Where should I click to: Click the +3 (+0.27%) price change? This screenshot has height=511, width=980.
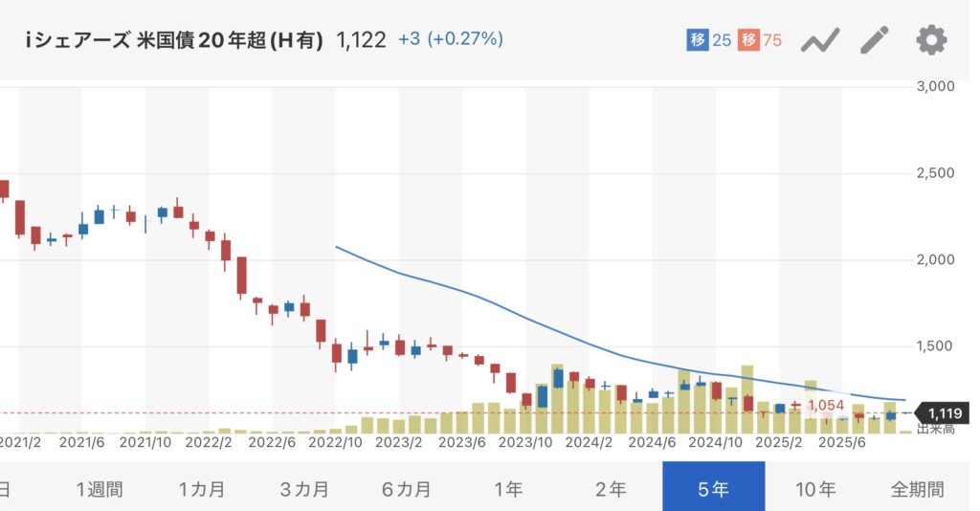(451, 40)
